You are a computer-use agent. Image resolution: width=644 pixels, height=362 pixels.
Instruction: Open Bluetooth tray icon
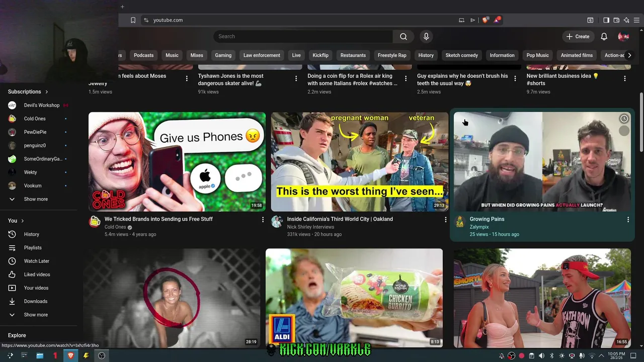551,355
